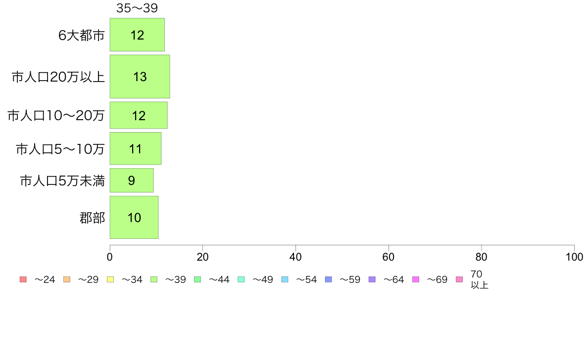This screenshot has width=588, height=364.
Task: Click the 郡部 category axis label
Action: click(92, 218)
